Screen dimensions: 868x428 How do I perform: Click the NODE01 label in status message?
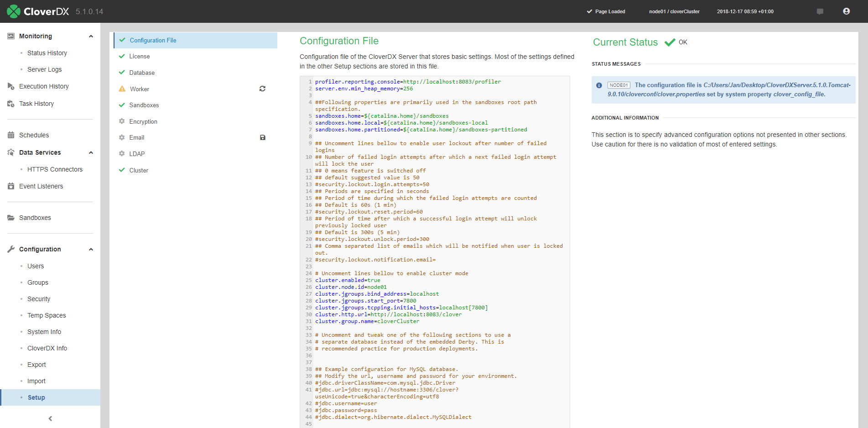click(619, 85)
